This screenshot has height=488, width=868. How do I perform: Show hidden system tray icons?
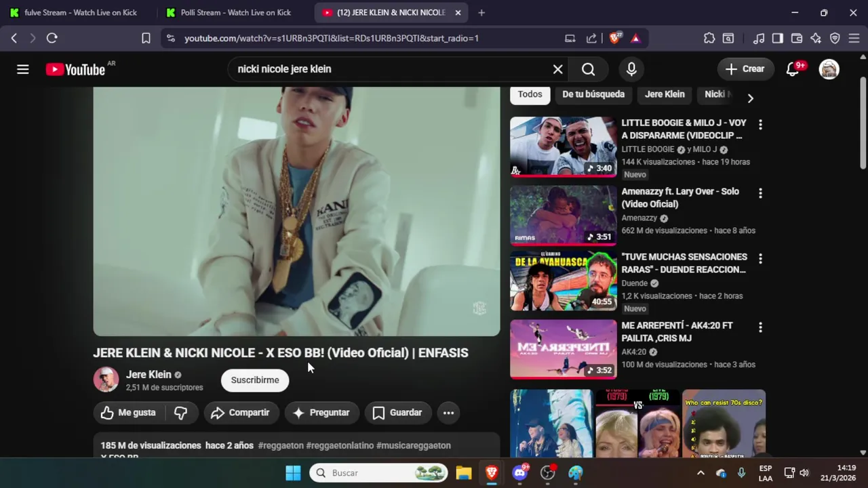701,472
